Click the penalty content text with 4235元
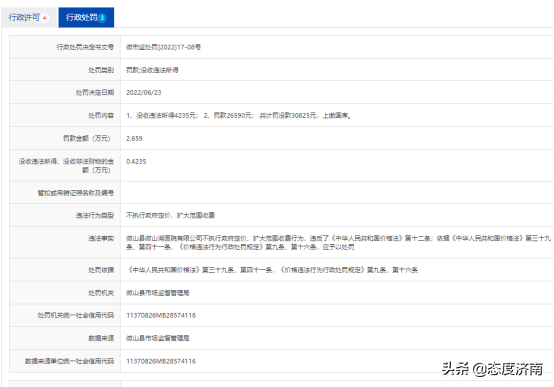Screen dimensions: 554x387 pyautogui.click(x=239, y=116)
